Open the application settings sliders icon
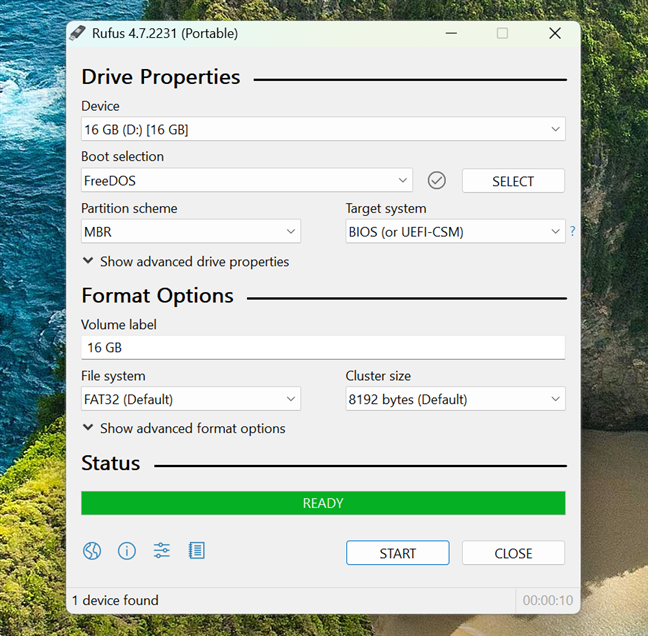Image resolution: width=648 pixels, height=636 pixels. tap(162, 551)
